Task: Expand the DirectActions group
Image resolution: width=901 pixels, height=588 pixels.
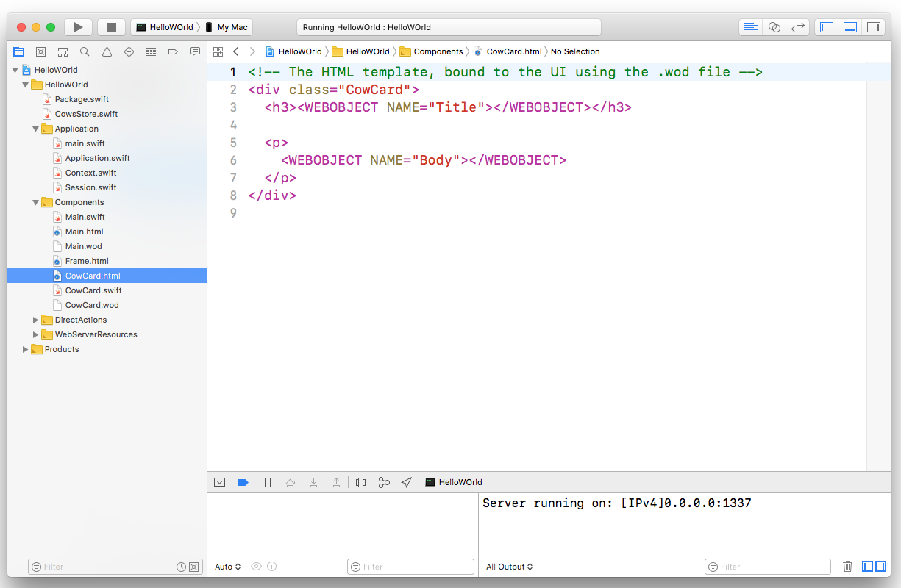Action: coord(35,320)
